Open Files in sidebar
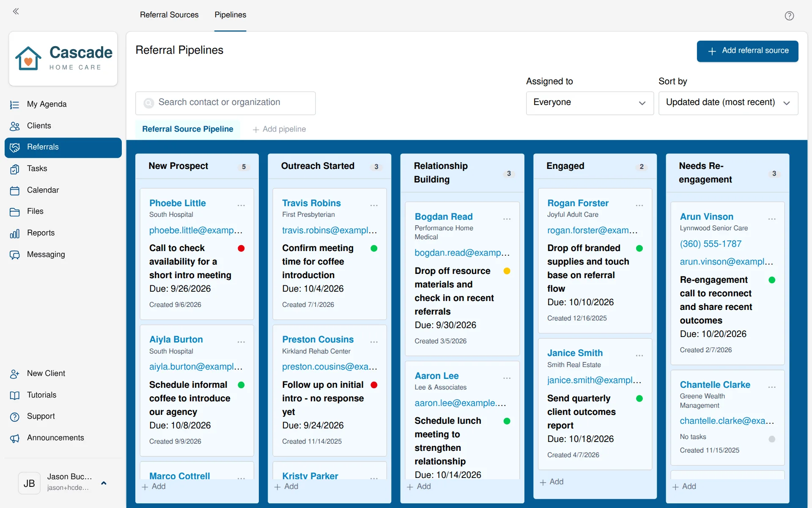The width and height of the screenshot is (812, 508). [63, 211]
